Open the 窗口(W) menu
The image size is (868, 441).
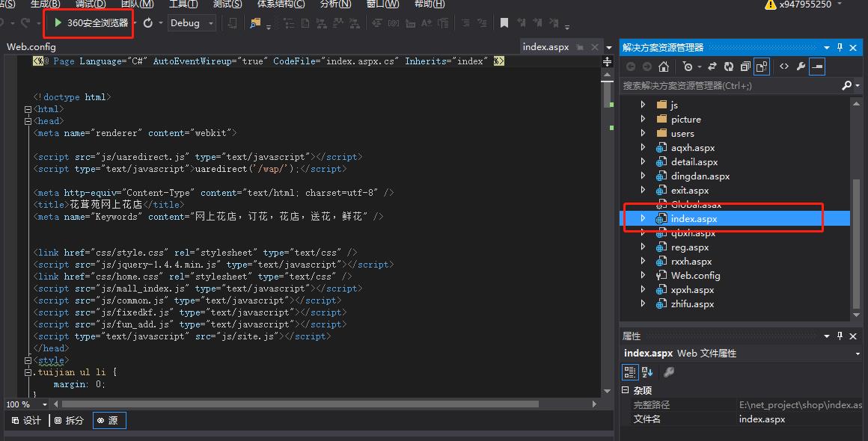[x=382, y=4]
